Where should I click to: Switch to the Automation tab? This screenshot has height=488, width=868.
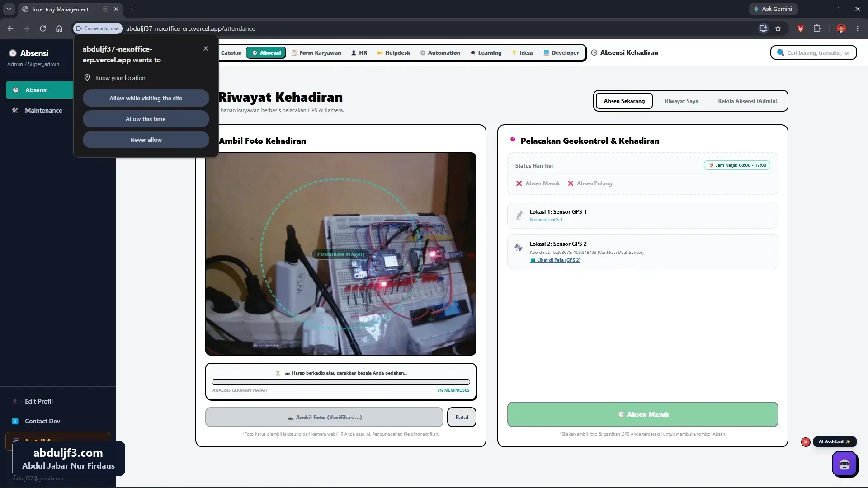click(440, 53)
